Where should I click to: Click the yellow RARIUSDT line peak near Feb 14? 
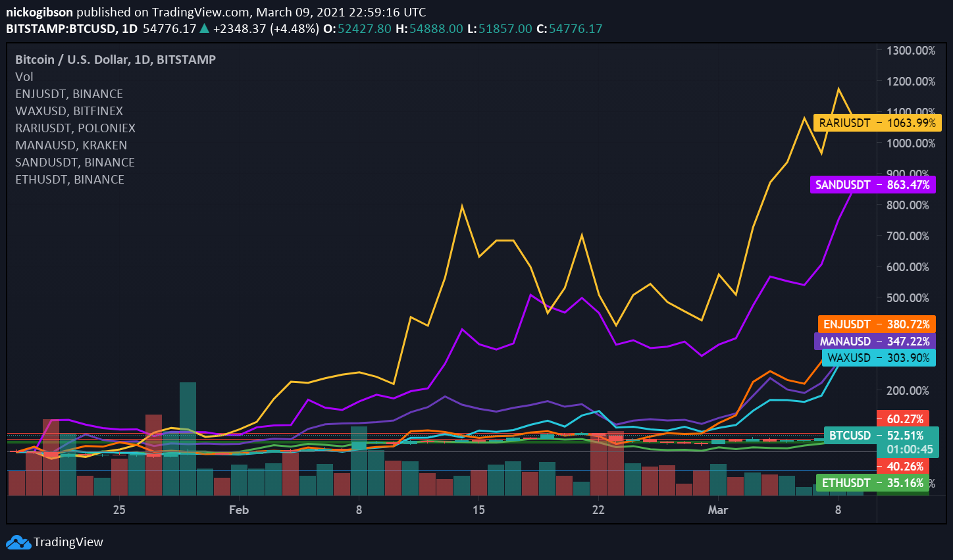coord(462,206)
